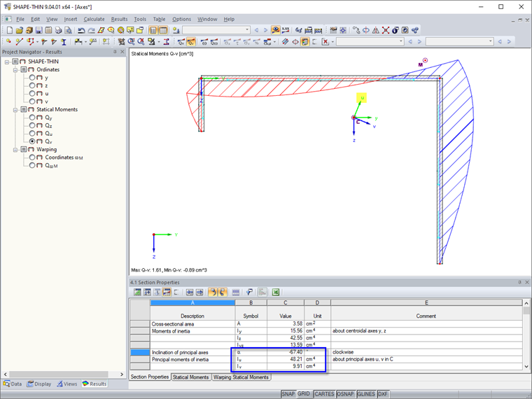Click the table's vertical scrollbar
This screenshot has width=532, height=399.
coord(526,336)
